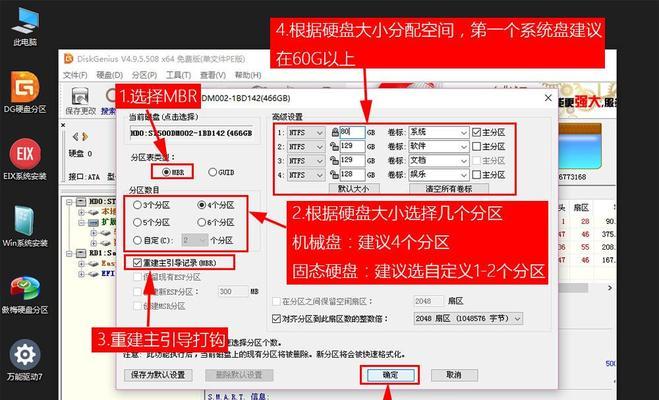Open the 文件(F) menu
659x400 pixels.
(x=75, y=75)
